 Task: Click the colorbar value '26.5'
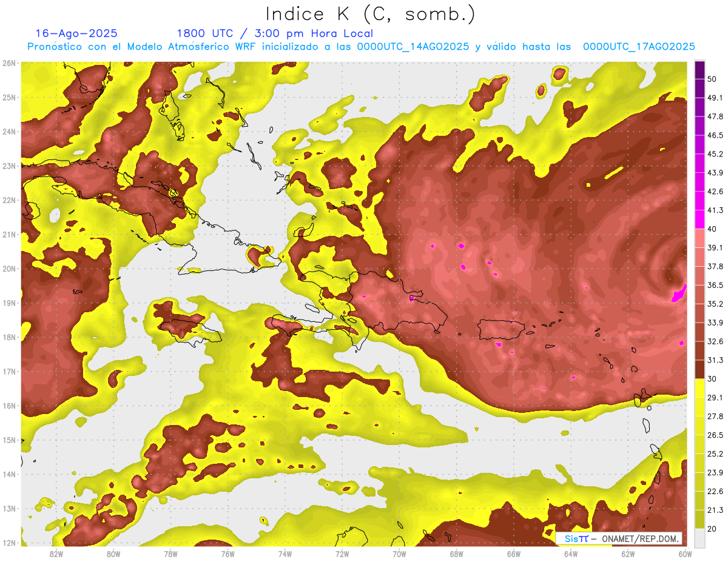(715, 435)
